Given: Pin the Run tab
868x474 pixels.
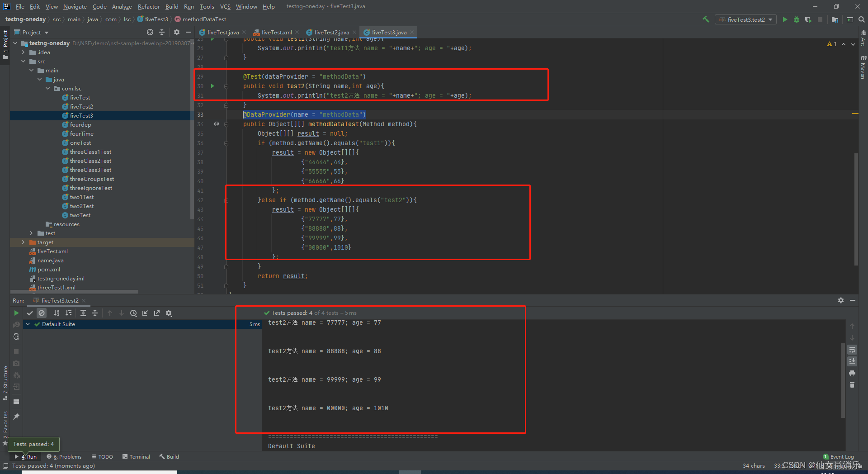Looking at the screenshot, I should (16, 416).
